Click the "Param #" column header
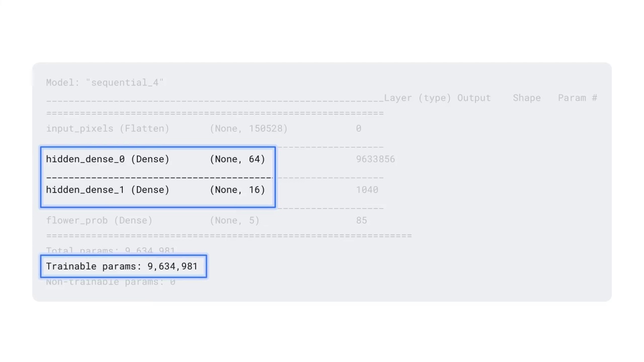644x362 pixels. click(x=577, y=98)
